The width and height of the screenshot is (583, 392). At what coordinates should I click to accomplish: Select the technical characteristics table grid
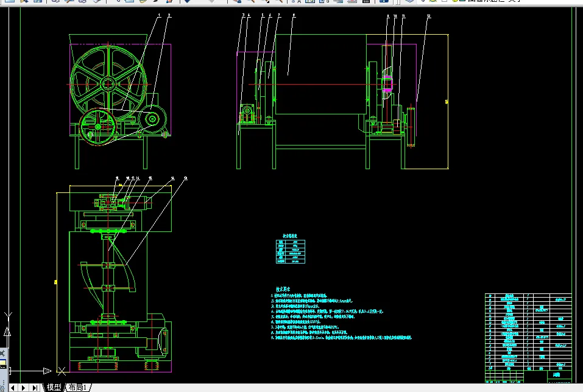[x=291, y=251]
